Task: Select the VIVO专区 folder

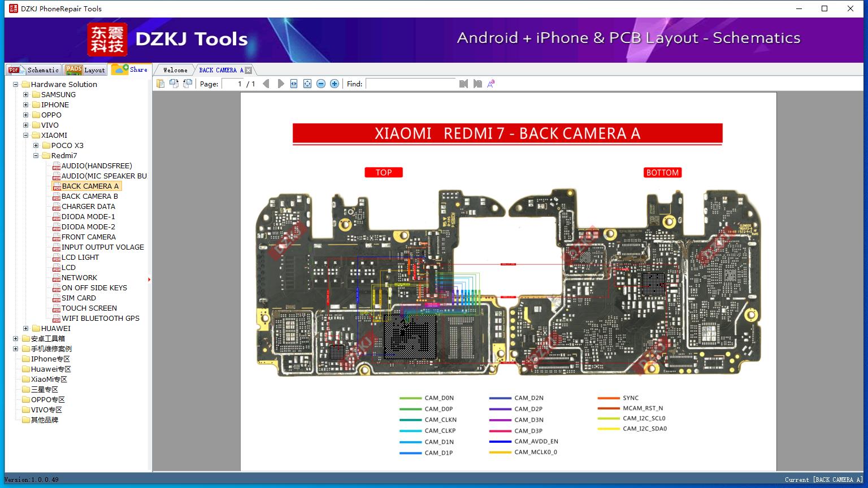Action: [46, 410]
